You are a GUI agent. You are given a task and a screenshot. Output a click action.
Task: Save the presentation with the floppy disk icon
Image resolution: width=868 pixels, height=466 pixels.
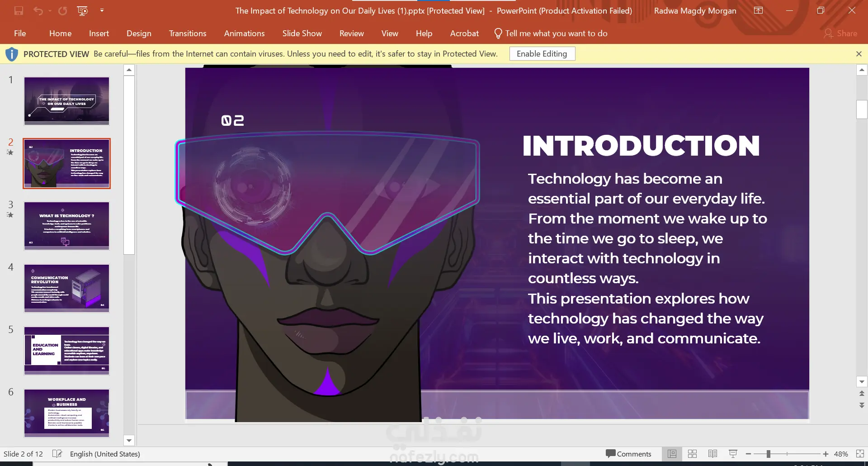click(19, 10)
